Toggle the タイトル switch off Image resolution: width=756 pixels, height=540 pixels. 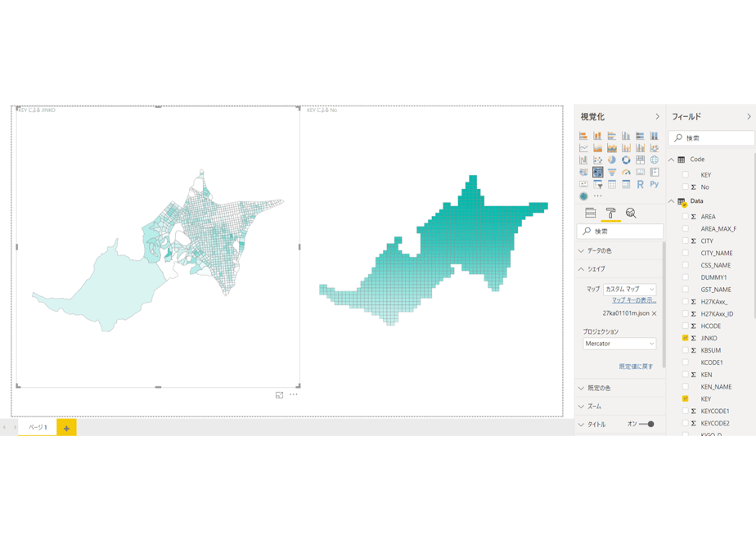click(646, 425)
